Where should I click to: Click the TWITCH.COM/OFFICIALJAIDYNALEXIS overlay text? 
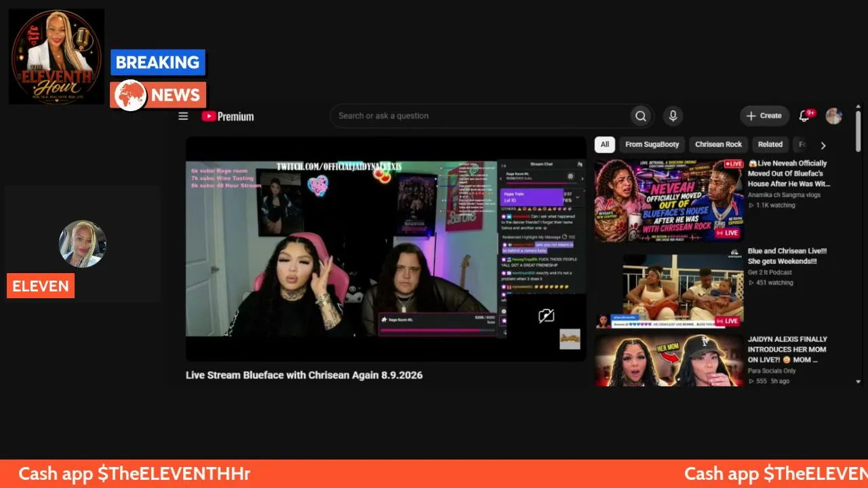339,167
